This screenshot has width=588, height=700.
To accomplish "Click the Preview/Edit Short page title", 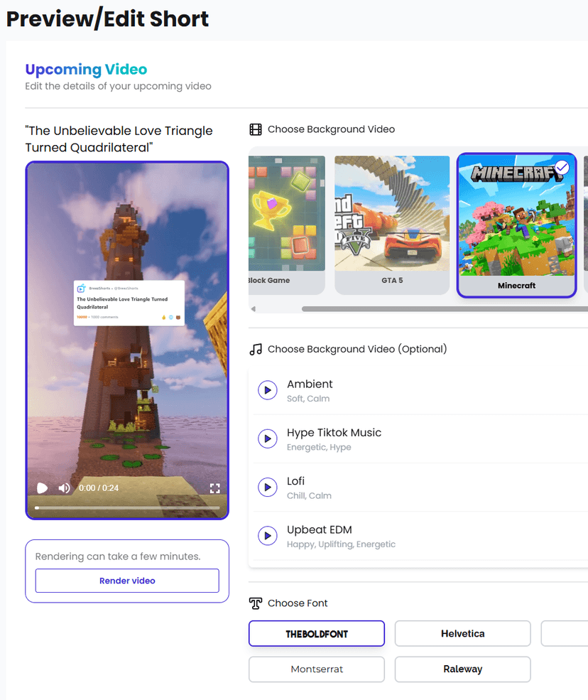I will coord(107,18).
